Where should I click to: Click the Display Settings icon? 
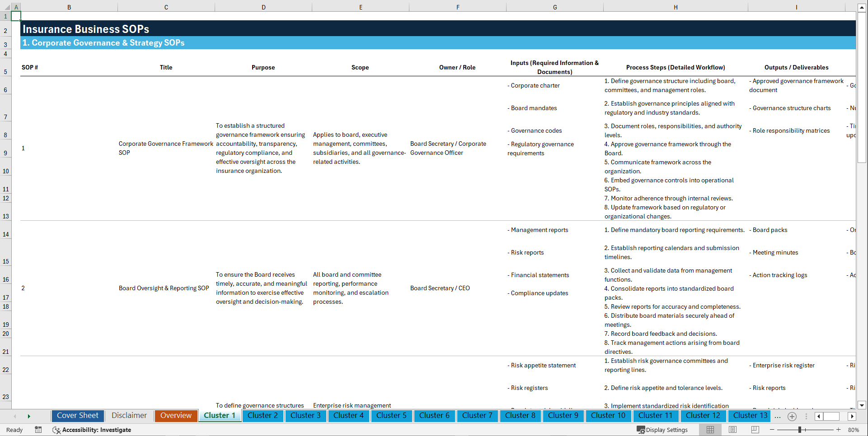coord(662,430)
